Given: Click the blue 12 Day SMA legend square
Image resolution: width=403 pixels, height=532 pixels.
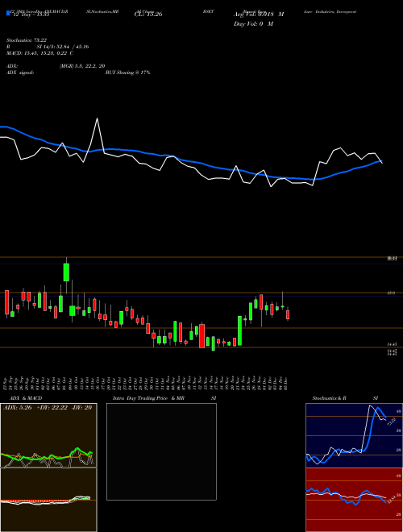Looking at the screenshot, I should point(8,14).
